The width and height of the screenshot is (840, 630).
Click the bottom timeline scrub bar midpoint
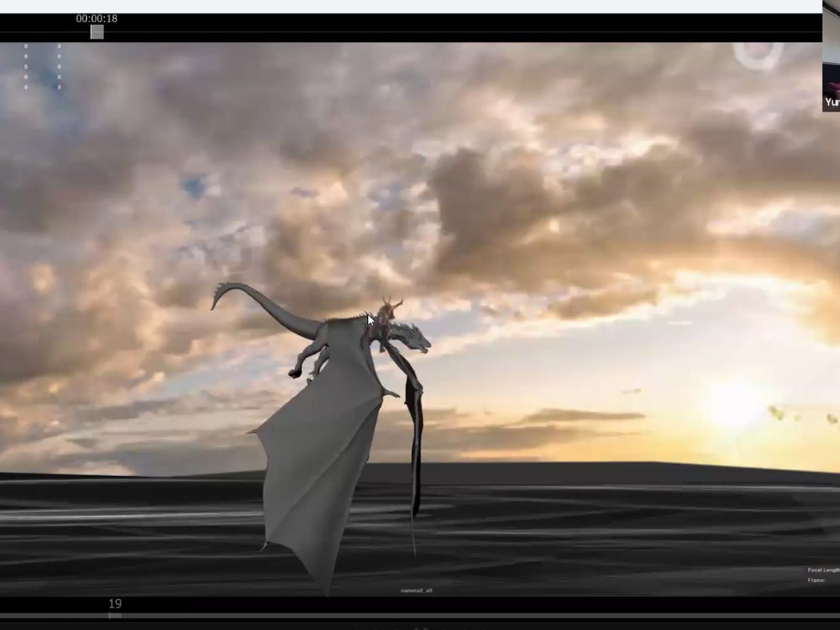tap(420, 616)
